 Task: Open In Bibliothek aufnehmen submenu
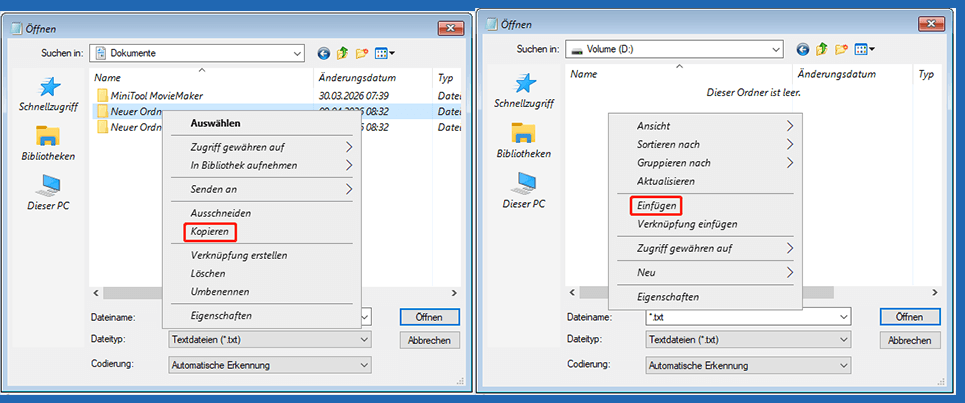pyautogui.click(x=262, y=166)
